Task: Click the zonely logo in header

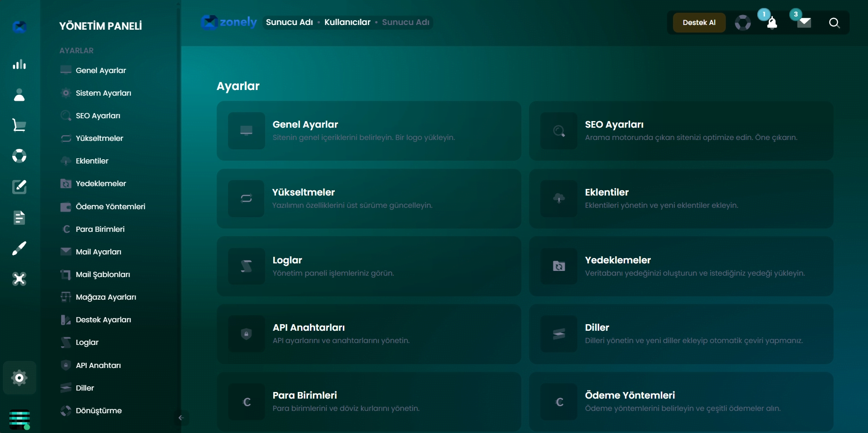Action: tap(229, 22)
